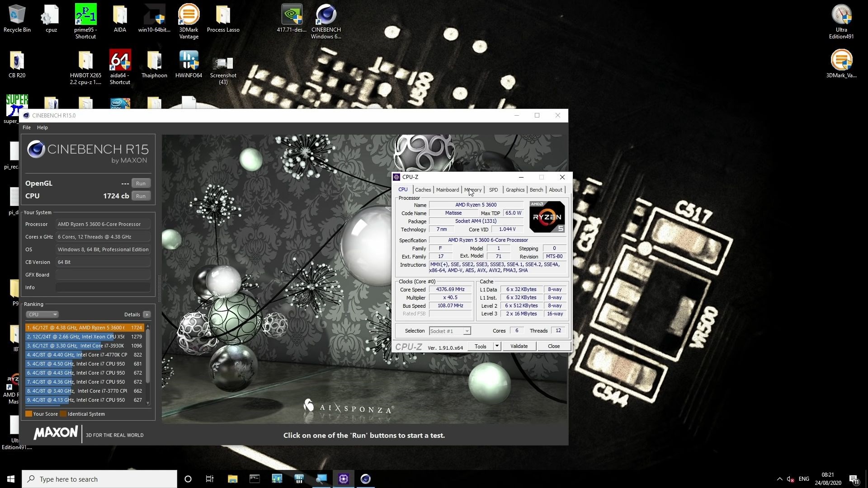Switch to the Memory tab in CPU-Z
This screenshot has width=868, height=488.
(x=473, y=190)
